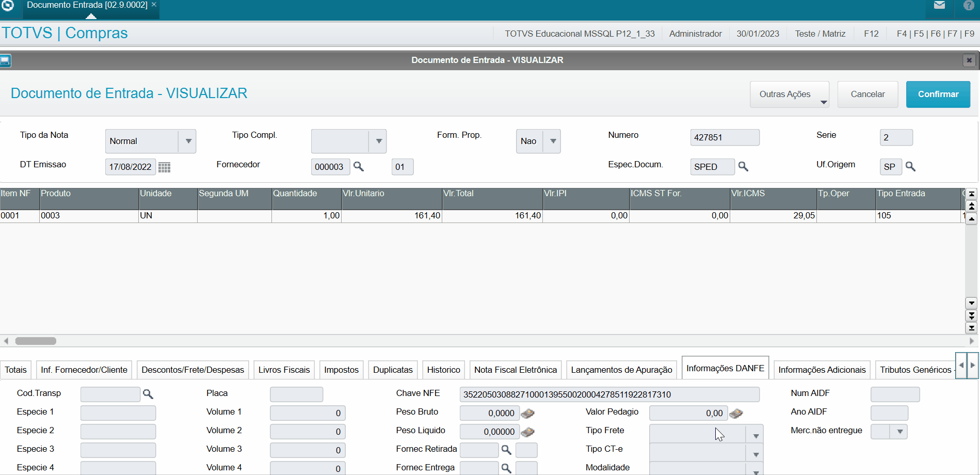Viewport: 980px width, 475px height.
Task: Open calculator icon next to Peso Bruto
Action: [527, 413]
